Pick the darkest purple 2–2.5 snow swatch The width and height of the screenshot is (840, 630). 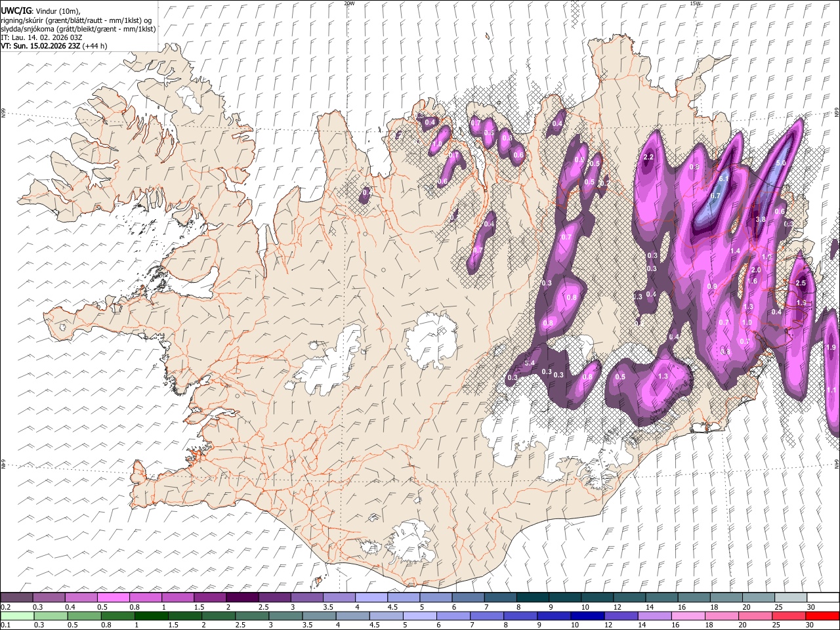[242, 597]
